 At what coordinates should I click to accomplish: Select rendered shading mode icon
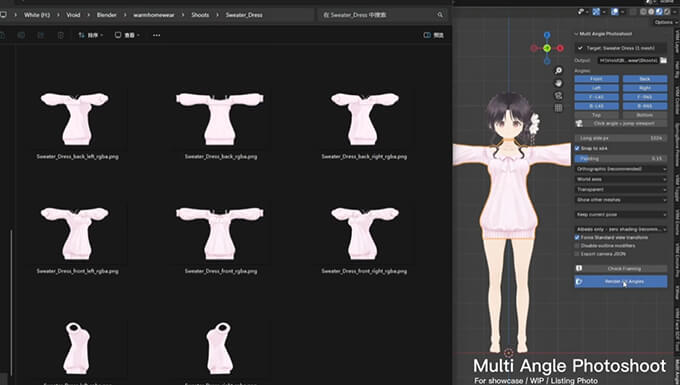[667, 12]
